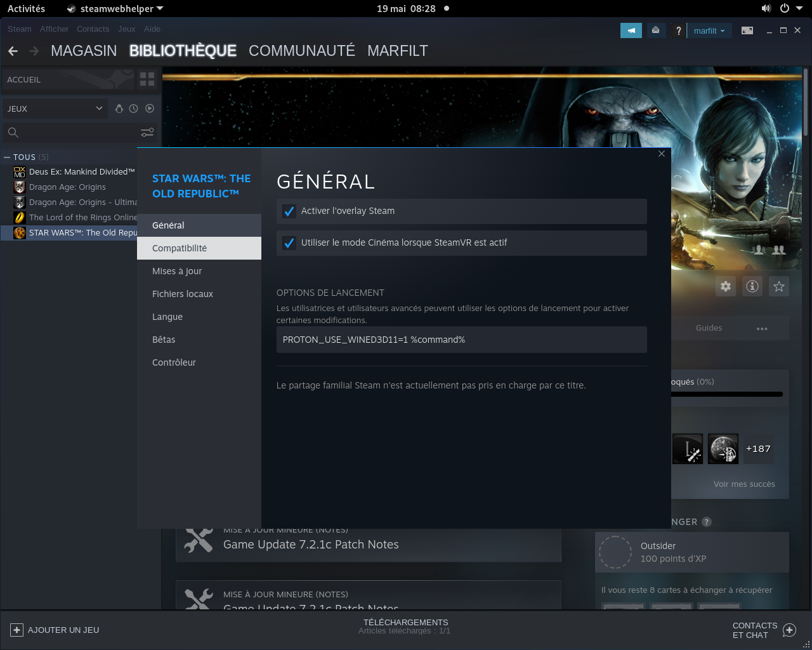The image size is (812, 650).
Task: Go back with the left arrow
Action: [x=13, y=51]
